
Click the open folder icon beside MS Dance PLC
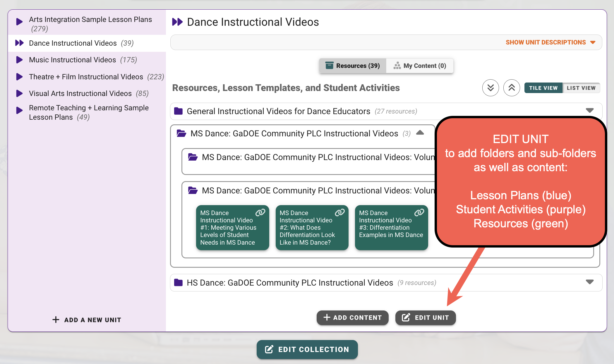[181, 133]
